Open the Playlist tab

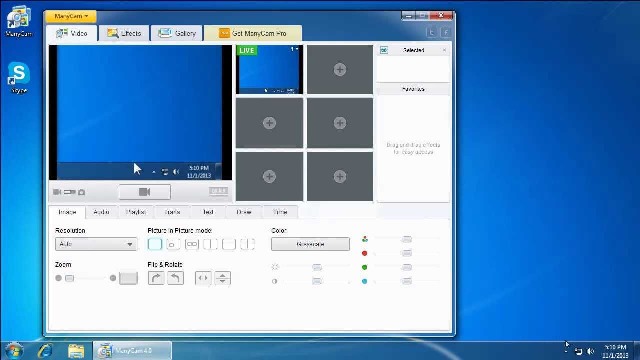(x=136, y=212)
